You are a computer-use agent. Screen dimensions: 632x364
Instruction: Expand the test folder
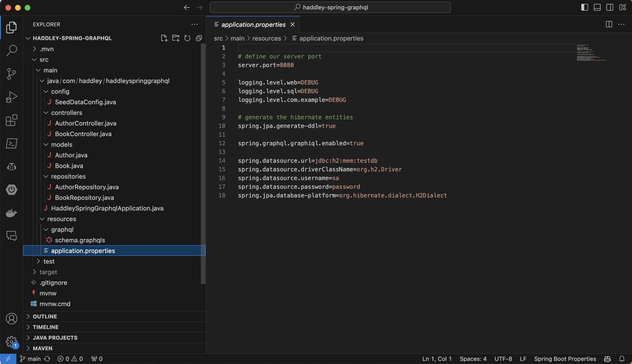tap(49, 261)
